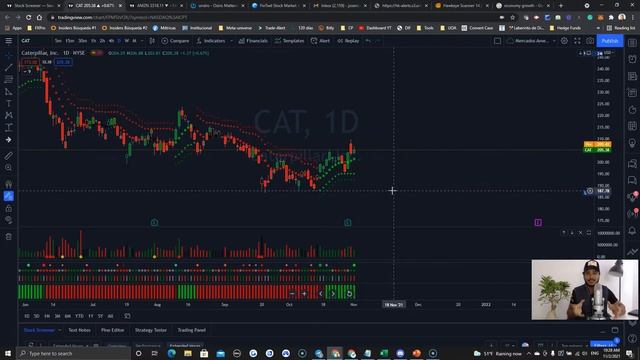
Task: Toggle fullscreen chart mode
Action: [x=577, y=41]
